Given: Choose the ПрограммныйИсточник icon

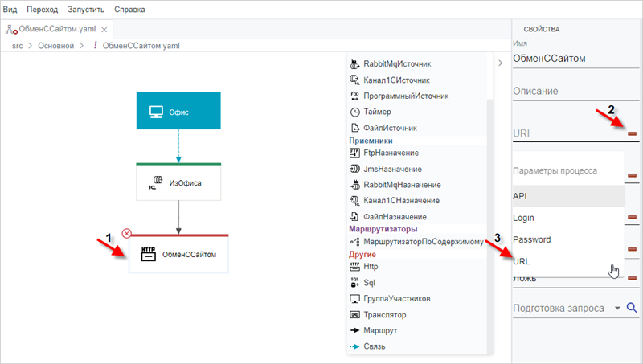Looking at the screenshot, I should (x=354, y=96).
